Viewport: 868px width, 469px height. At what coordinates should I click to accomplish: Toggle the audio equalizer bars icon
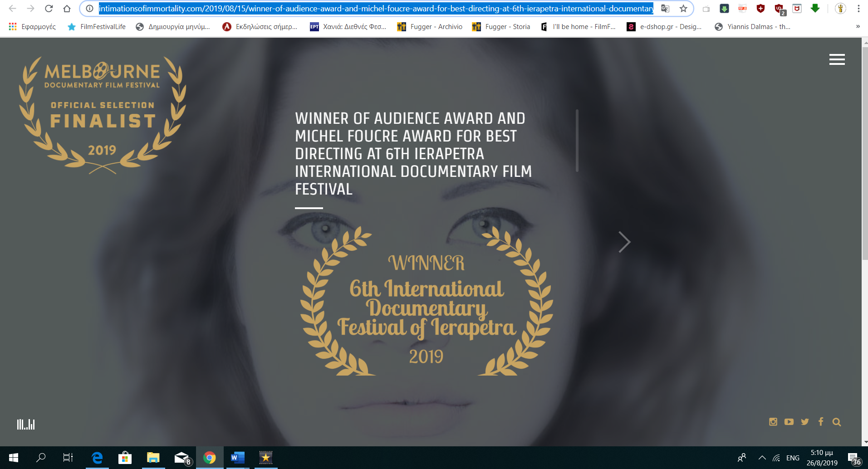(x=26, y=425)
